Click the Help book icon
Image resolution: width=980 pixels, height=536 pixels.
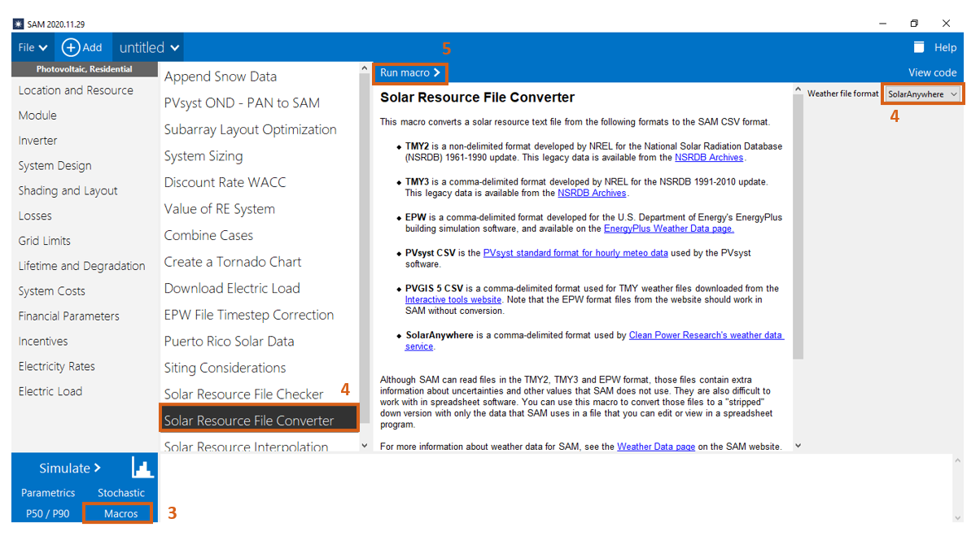(919, 47)
